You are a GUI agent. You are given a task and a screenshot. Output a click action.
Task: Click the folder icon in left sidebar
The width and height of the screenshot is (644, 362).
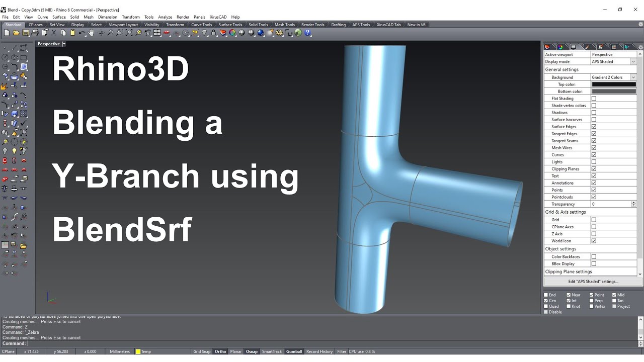[x=23, y=245]
